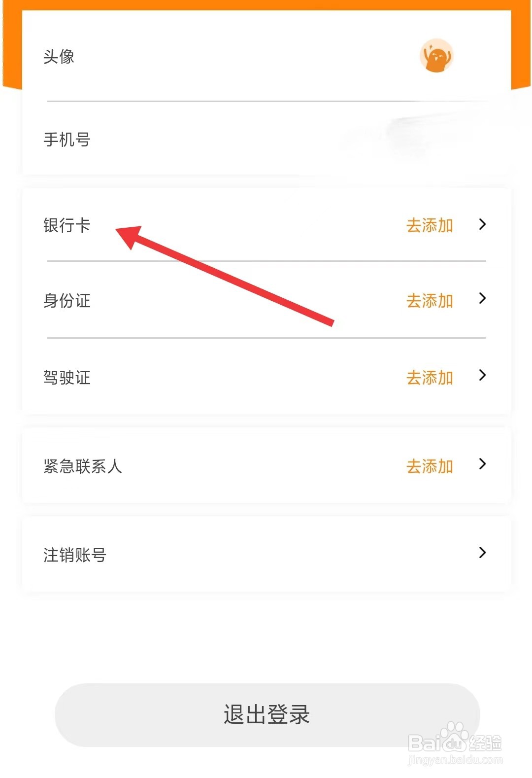Expand the chevron on 银行卡 row
This screenshot has height=778, width=532.
[482, 224]
